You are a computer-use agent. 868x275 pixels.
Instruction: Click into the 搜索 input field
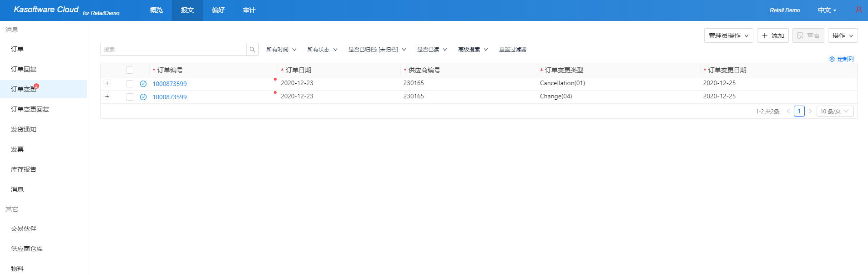click(173, 50)
